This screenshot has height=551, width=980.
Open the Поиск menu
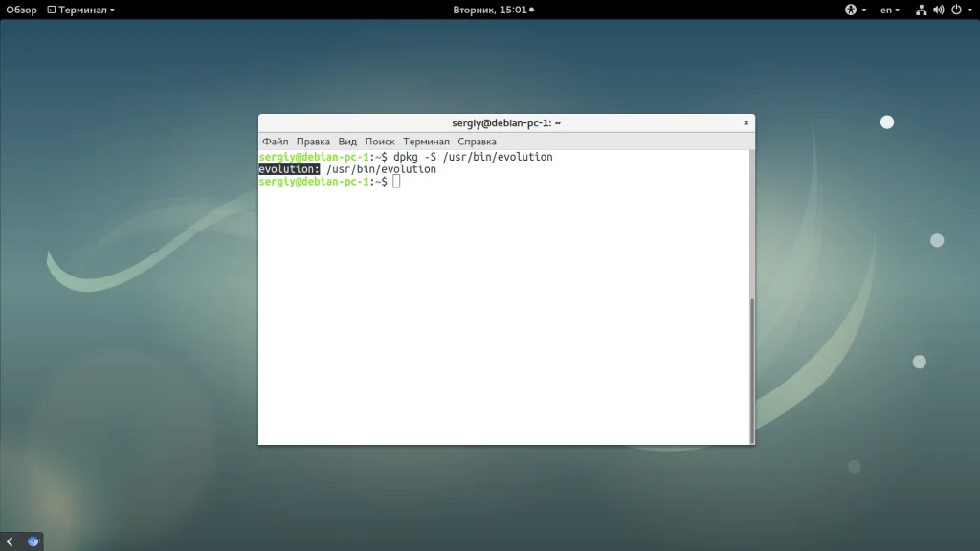tap(379, 142)
